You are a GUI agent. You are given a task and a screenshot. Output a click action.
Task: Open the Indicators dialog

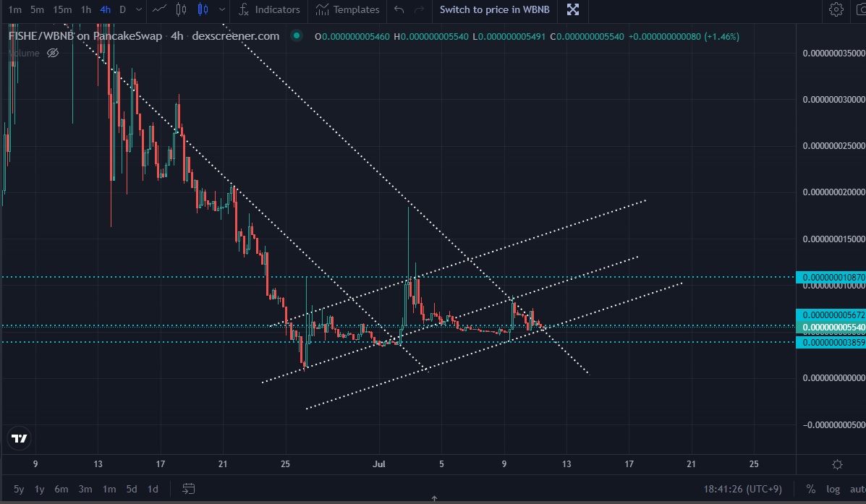tap(270, 9)
